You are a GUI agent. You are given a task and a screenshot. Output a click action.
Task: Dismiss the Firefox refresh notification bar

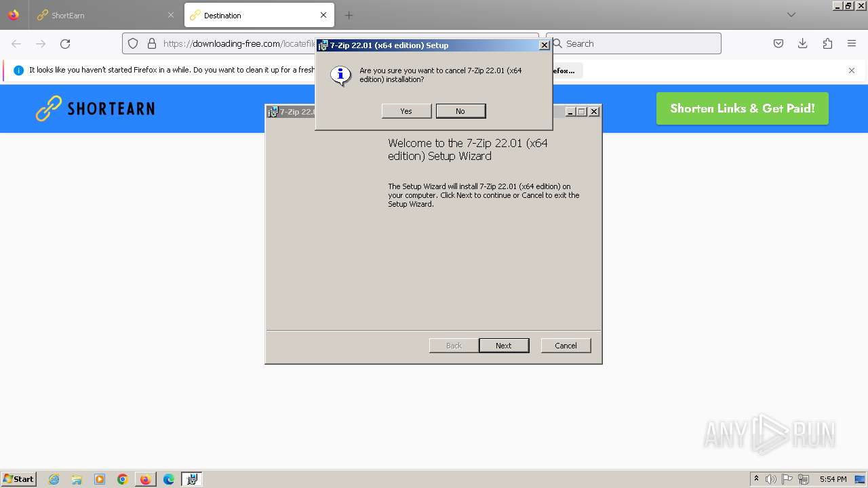coord(852,70)
